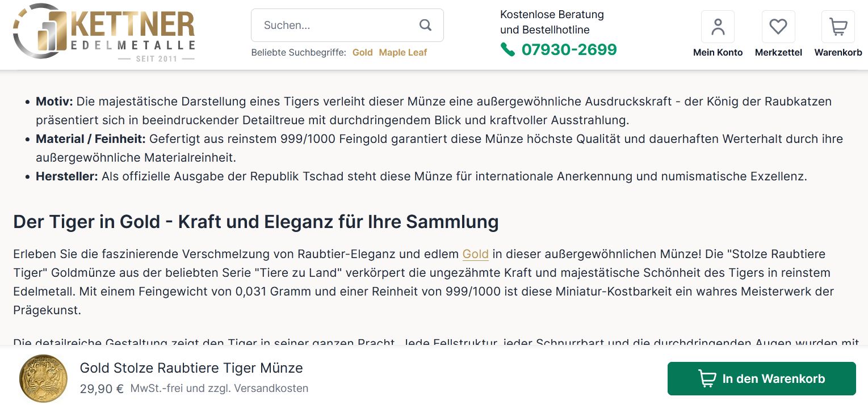868x405 pixels.
Task: Follow the underlined Gold link in description
Action: tap(475, 254)
